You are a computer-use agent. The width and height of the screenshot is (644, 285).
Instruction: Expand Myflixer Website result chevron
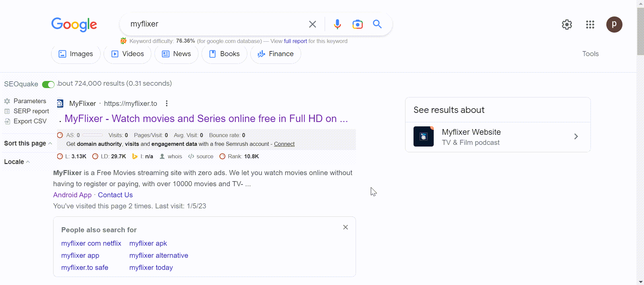[x=576, y=136]
